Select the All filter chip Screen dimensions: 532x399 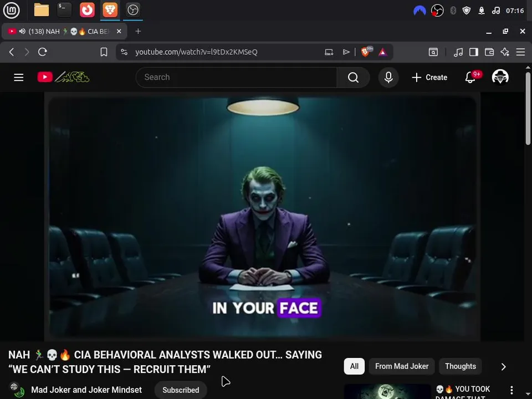click(x=354, y=366)
